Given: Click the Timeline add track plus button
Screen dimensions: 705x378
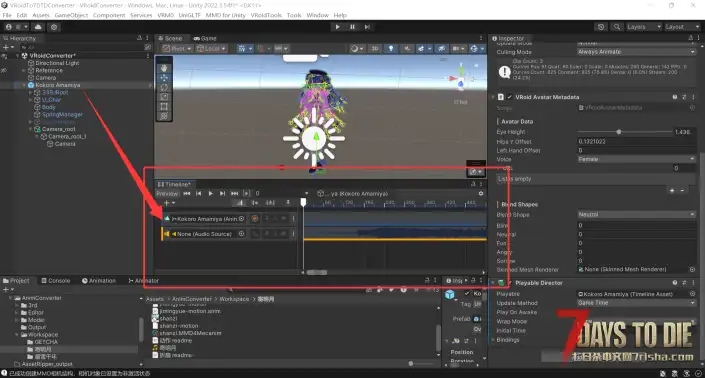Looking at the screenshot, I should point(169,203).
